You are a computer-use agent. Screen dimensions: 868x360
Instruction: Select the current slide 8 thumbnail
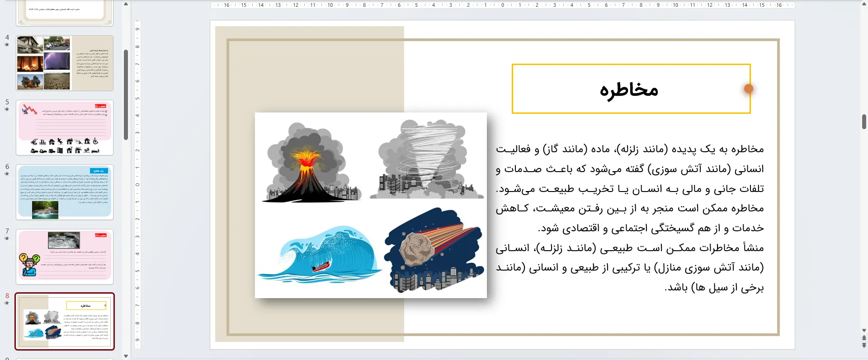65,321
